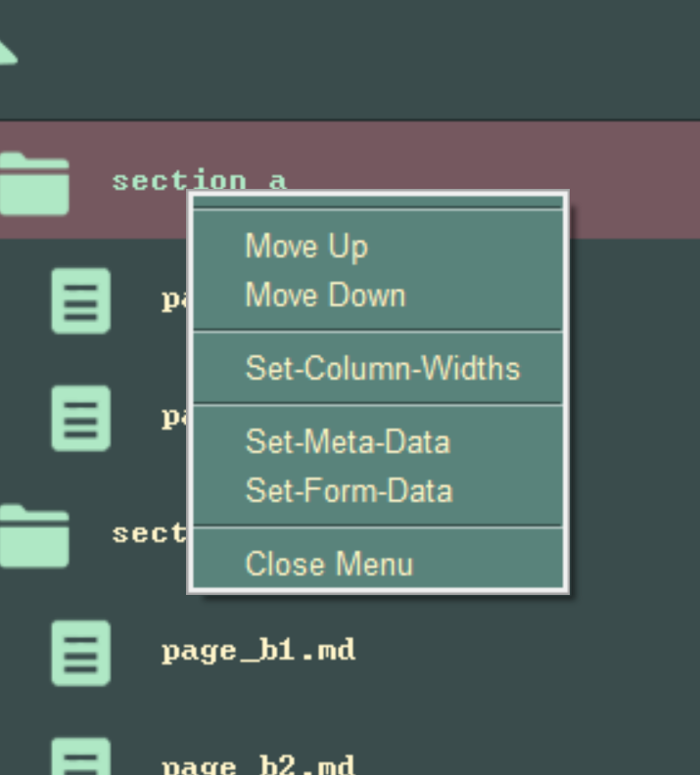
Task: Choose Move Up from the context menu
Action: click(x=306, y=247)
